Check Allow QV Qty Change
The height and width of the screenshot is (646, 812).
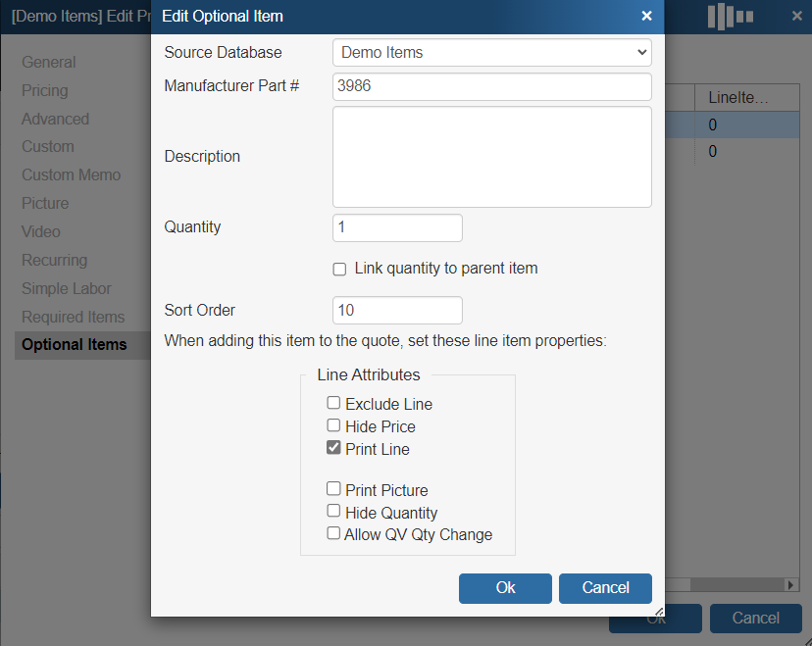[x=334, y=534]
